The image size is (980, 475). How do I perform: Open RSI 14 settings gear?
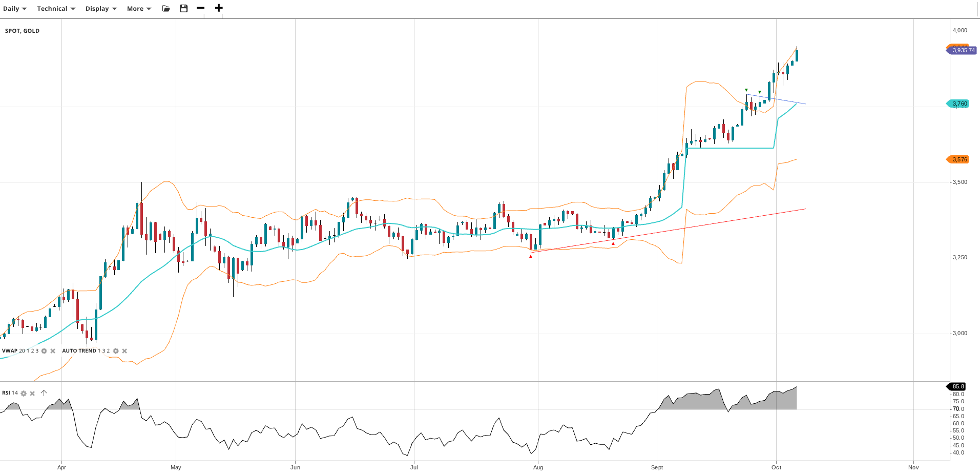pos(24,394)
